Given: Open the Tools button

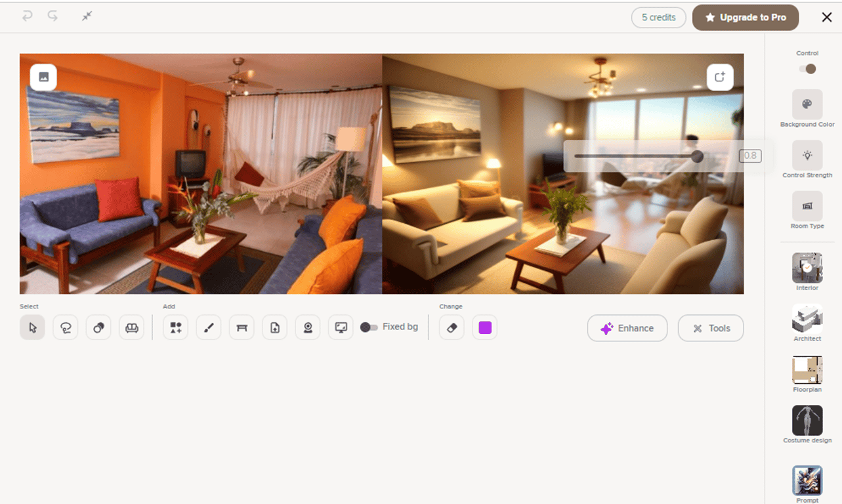Looking at the screenshot, I should pos(711,328).
